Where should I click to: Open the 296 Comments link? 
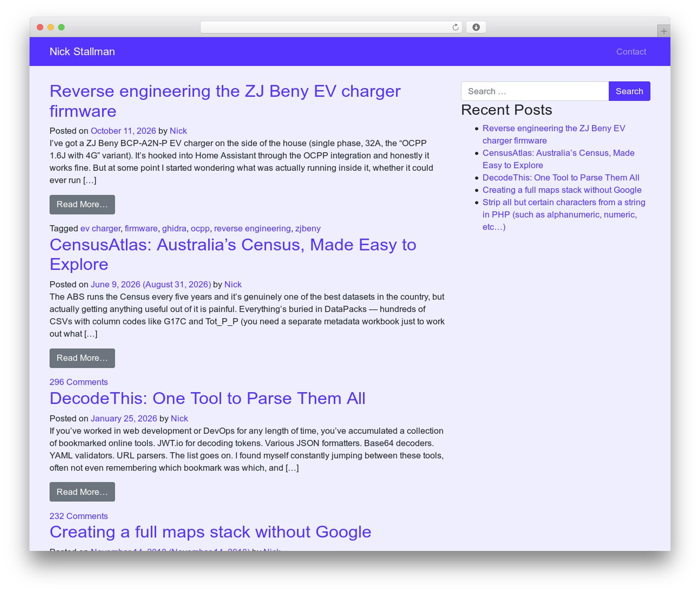click(x=79, y=382)
